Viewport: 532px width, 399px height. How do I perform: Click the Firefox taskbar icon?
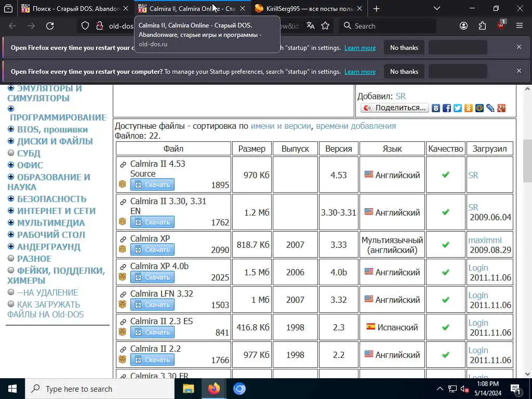click(214, 389)
